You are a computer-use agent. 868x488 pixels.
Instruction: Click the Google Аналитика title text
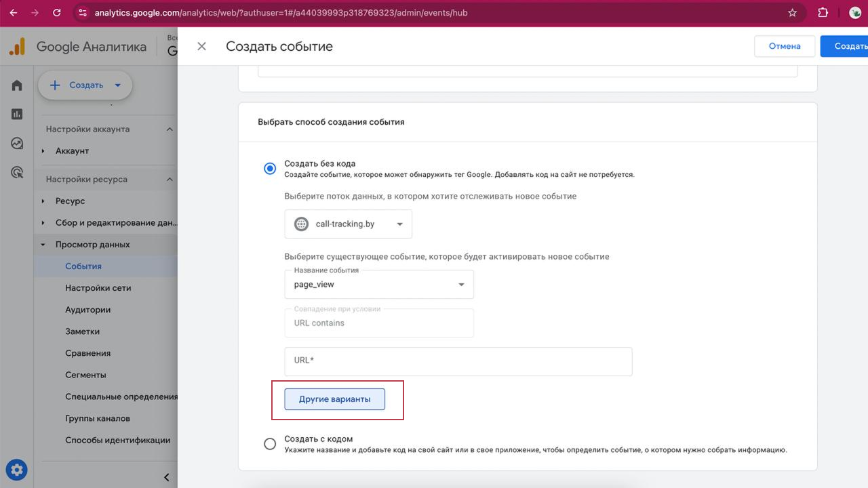point(92,47)
